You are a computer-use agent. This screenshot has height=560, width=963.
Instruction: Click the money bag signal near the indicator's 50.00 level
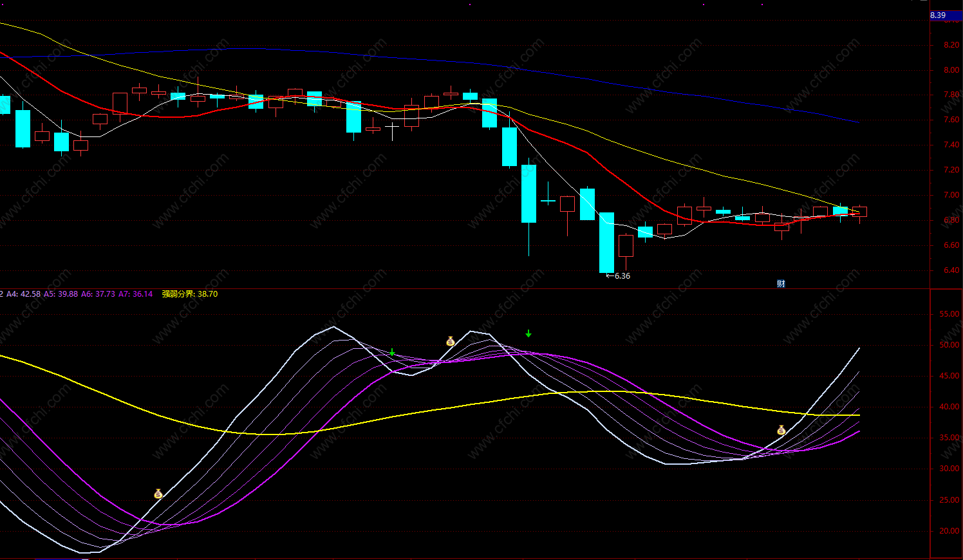[451, 341]
